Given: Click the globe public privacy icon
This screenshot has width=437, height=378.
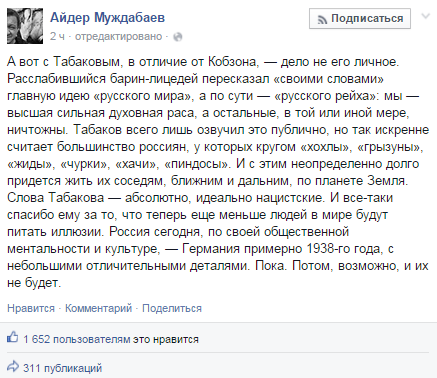Looking at the screenshot, I should 178,37.
